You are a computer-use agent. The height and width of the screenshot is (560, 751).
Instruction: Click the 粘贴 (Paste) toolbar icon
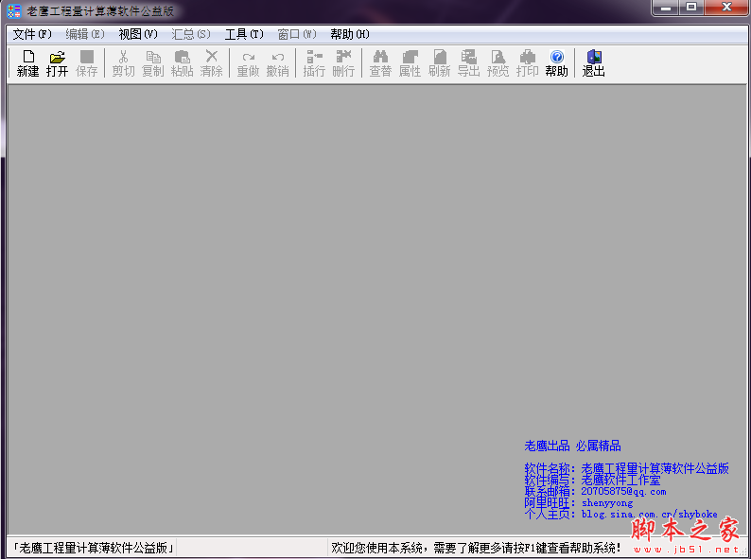point(182,63)
